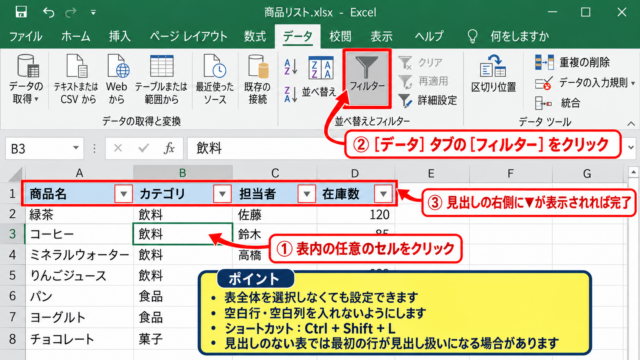Open 担当者 filter dropdown arrow
Viewport: 640px width, 360px height.
307,193
